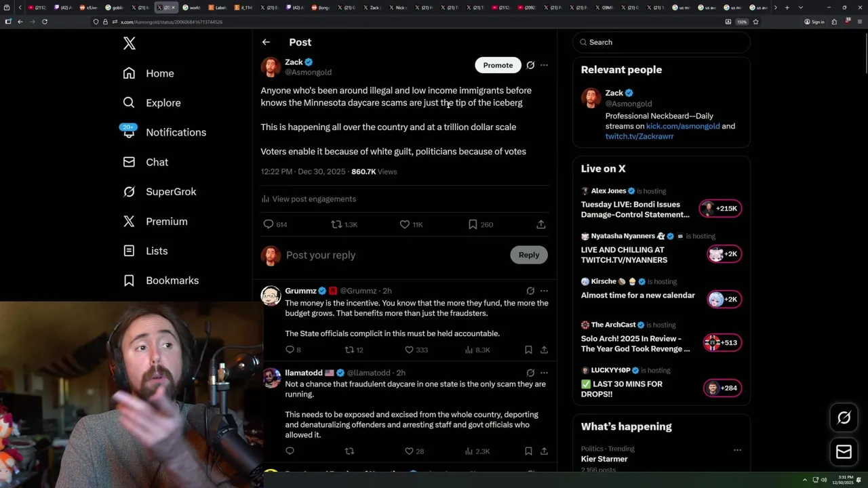
Task: Click the +513 listeners badge for The ArchCast
Action: click(722, 343)
